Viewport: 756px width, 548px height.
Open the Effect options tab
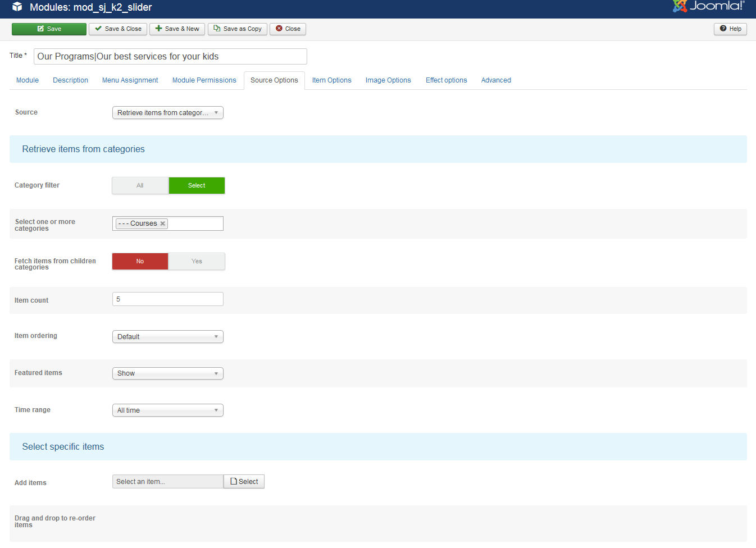[x=446, y=80]
